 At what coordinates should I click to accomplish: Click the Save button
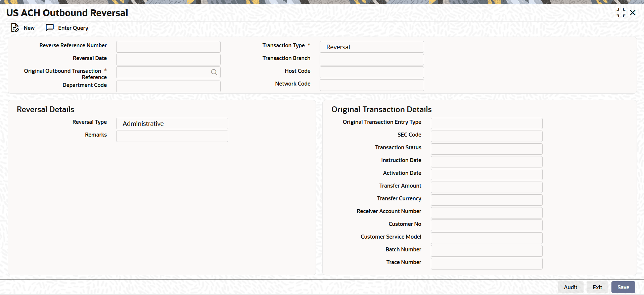pos(623,287)
